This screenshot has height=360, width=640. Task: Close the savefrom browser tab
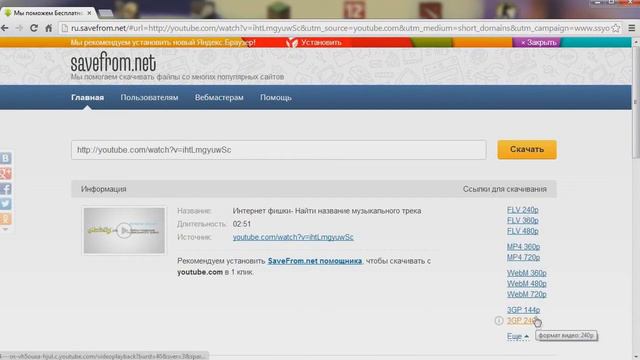(x=89, y=13)
